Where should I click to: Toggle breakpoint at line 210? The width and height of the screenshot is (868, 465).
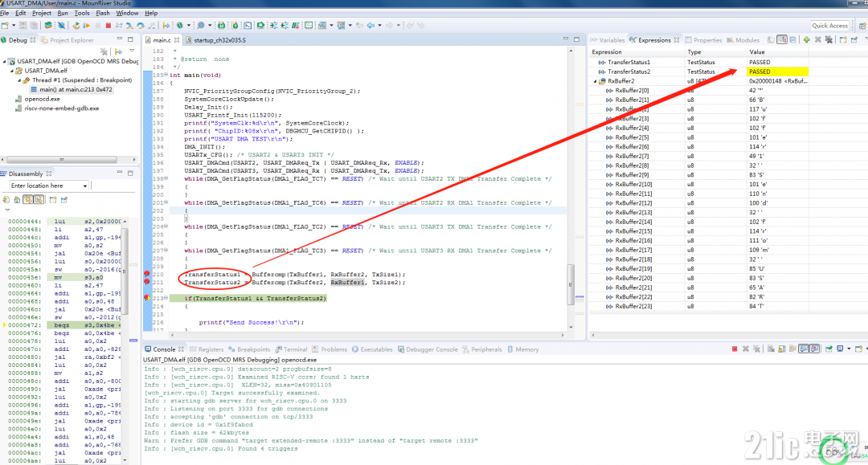pos(147,274)
